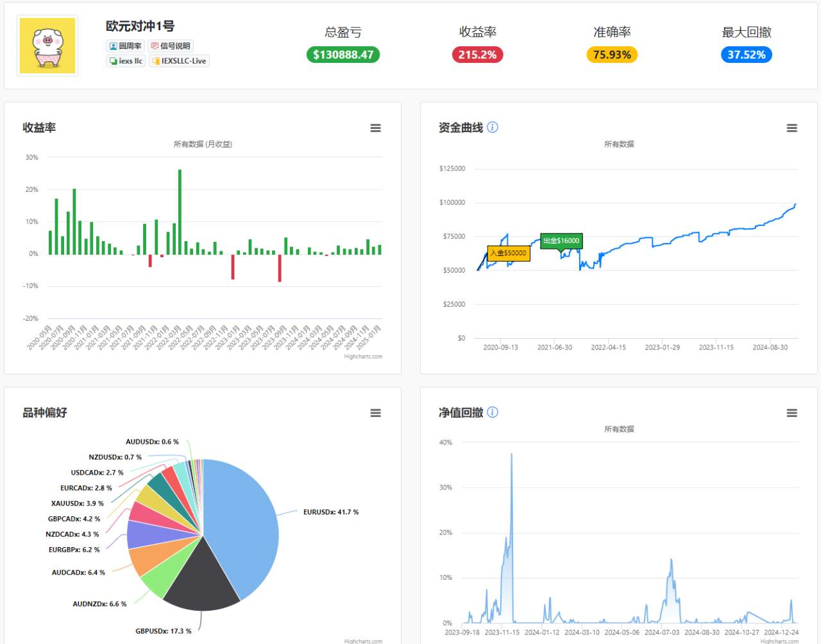Open the 资金曲线 chart hamburger menu
821x644 pixels.
(x=792, y=128)
